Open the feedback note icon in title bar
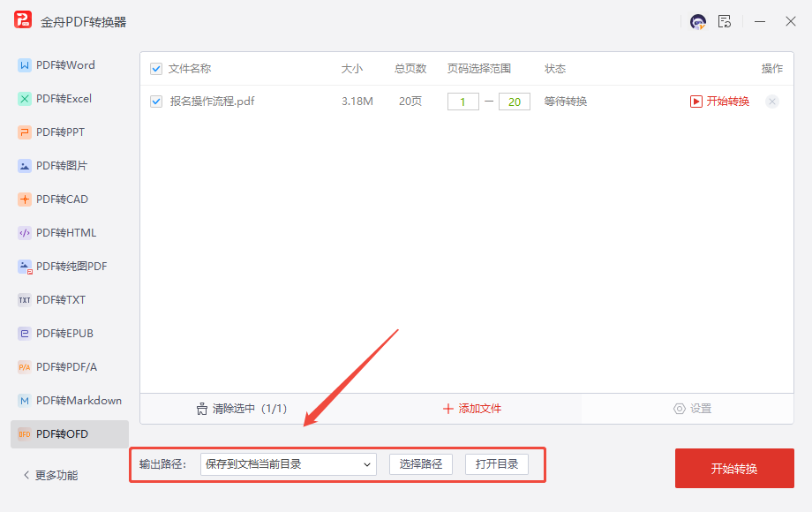Screen dimensions: 812x512 pyautogui.click(x=725, y=22)
